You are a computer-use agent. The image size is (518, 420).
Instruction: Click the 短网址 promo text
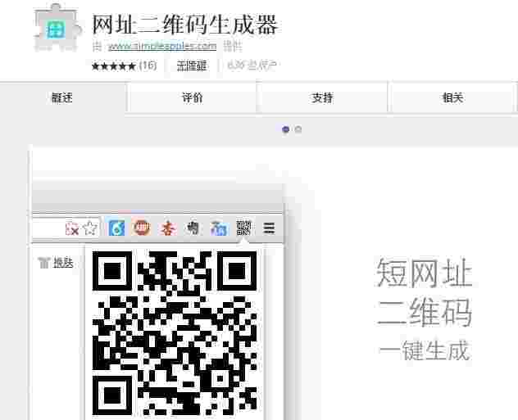425,273
